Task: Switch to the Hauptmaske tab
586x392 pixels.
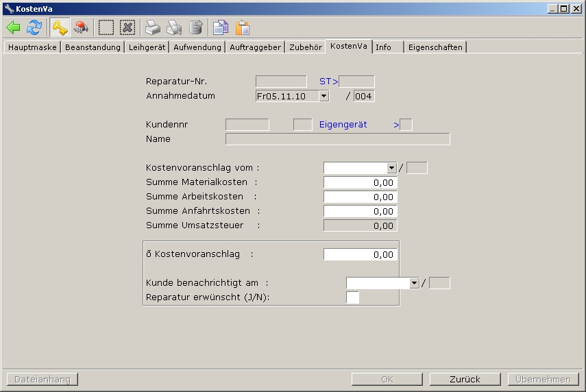Action: 32,47
